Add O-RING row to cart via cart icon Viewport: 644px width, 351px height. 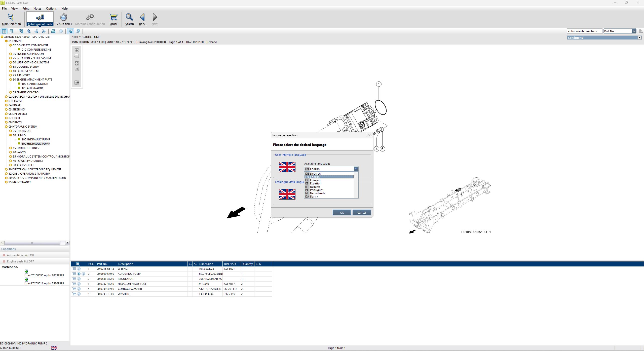[74, 269]
